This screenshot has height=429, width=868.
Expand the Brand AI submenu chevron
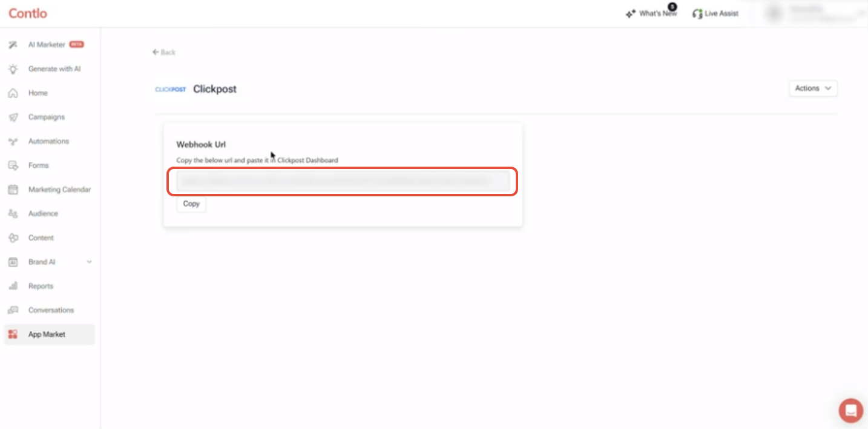[89, 262]
